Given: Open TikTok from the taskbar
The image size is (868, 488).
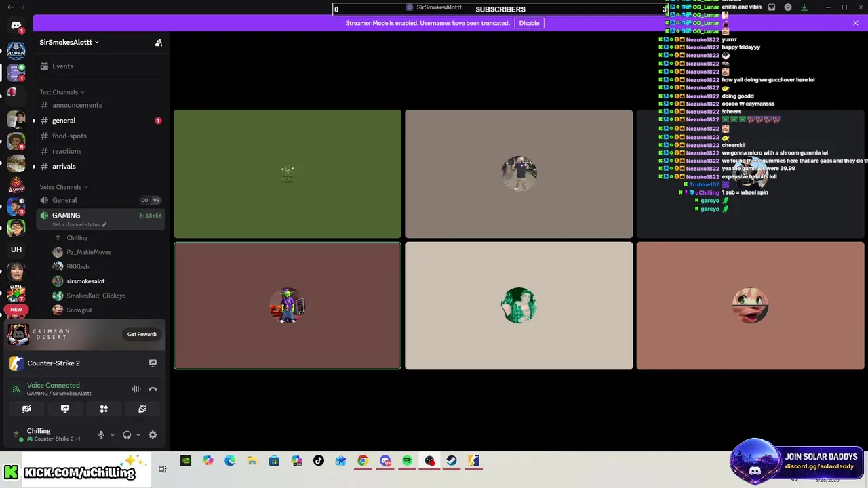Looking at the screenshot, I should (x=319, y=461).
